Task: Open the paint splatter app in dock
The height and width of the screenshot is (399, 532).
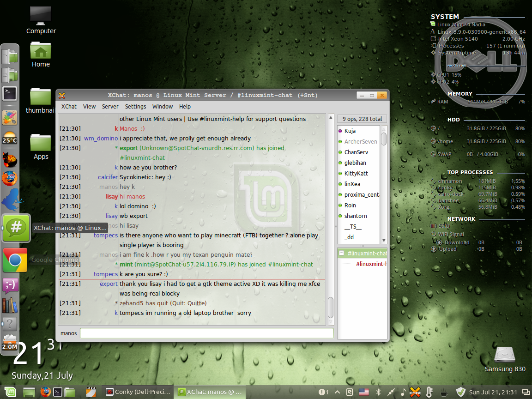Action: pyautogui.click(x=10, y=118)
